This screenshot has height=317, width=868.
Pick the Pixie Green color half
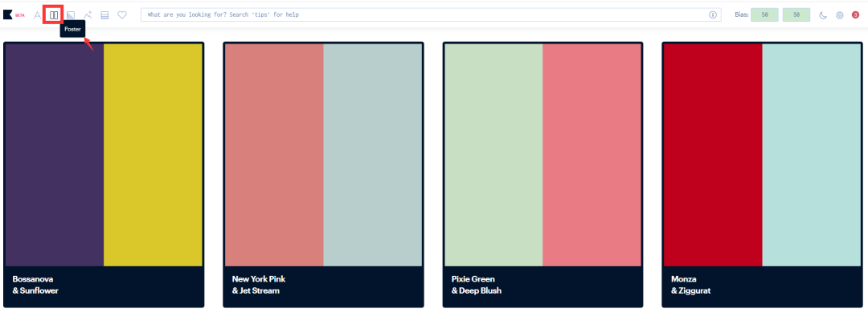pos(493,154)
